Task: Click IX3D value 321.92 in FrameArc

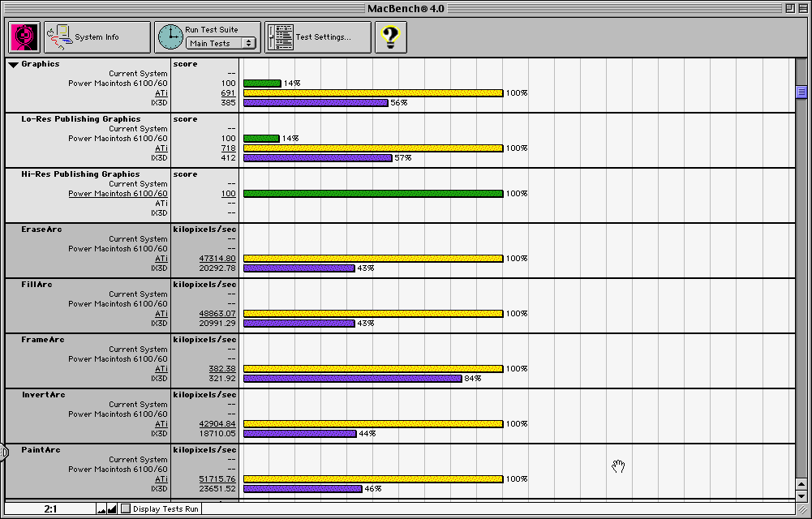Action: click(x=222, y=379)
